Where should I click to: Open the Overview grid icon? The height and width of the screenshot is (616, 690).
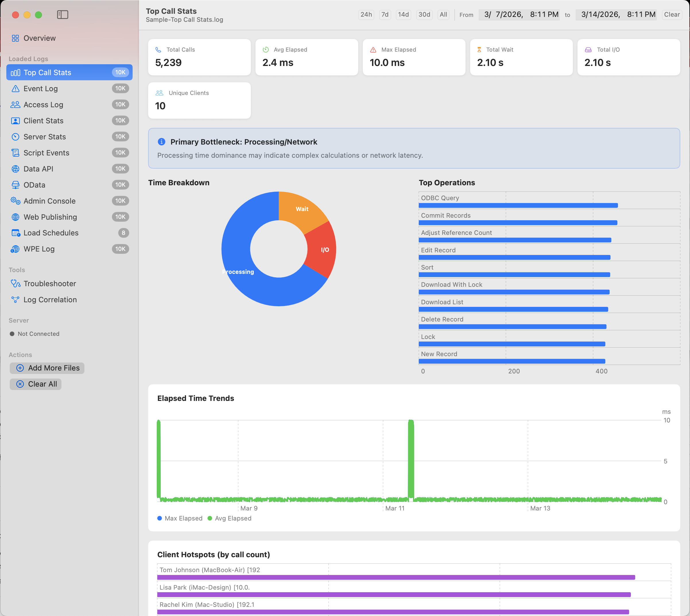15,38
